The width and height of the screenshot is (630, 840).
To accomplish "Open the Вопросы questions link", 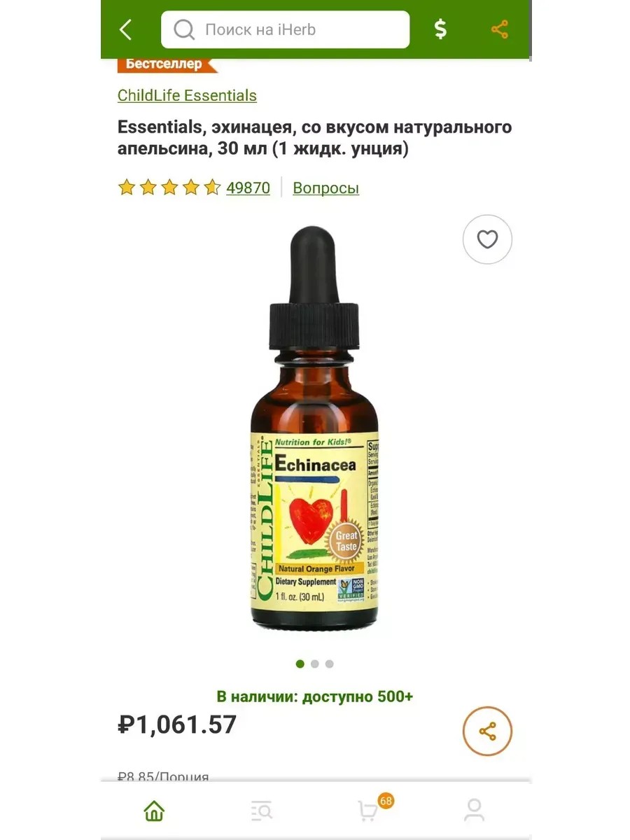I will point(326,188).
